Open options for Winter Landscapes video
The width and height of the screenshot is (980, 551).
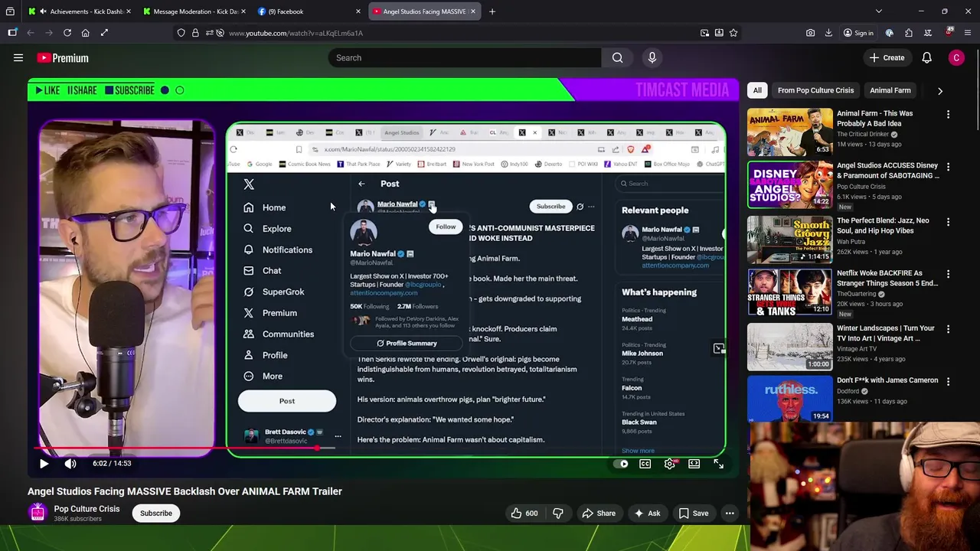948,329
